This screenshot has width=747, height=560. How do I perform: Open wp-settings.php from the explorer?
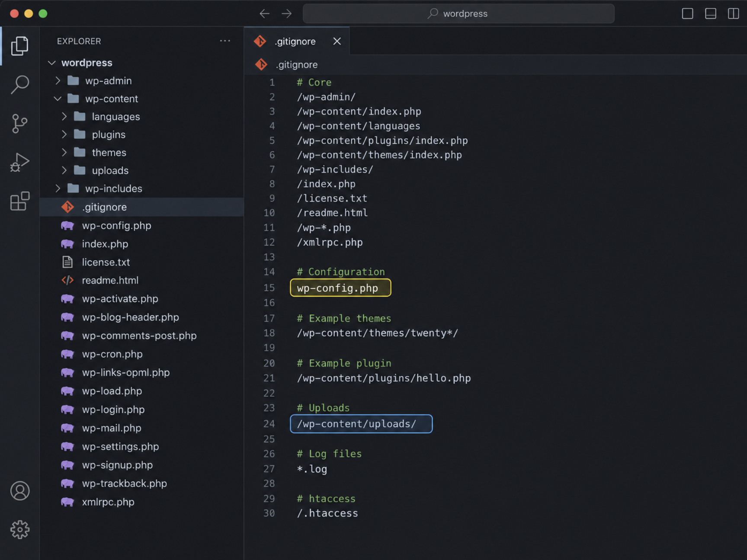pos(142,447)
